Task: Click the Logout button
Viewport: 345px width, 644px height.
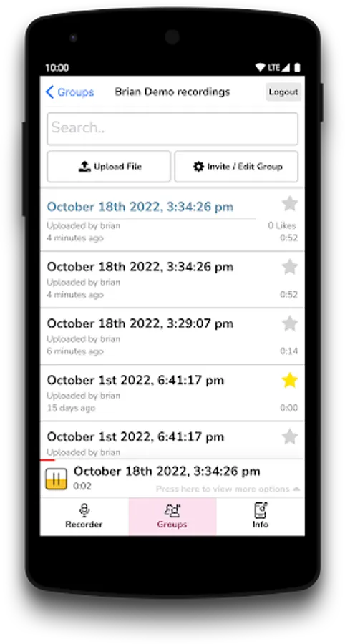Action: pos(283,92)
